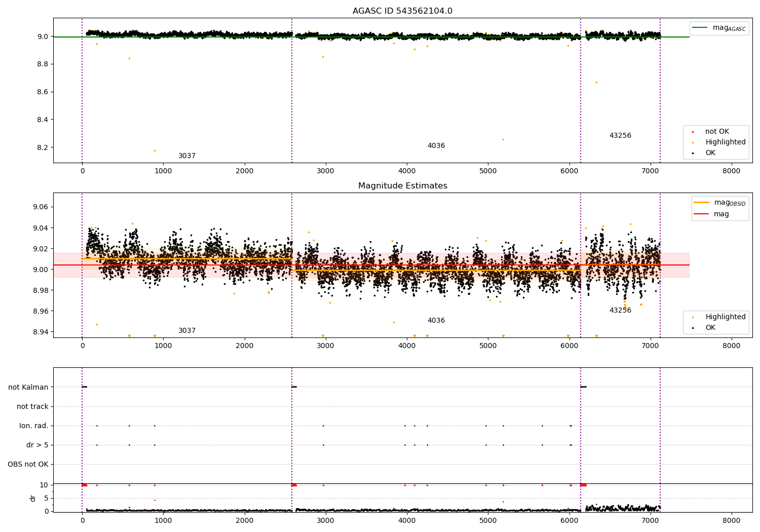Click the 8.96 y-axis tick label
This screenshot has width=760, height=532.
[x=41, y=311]
